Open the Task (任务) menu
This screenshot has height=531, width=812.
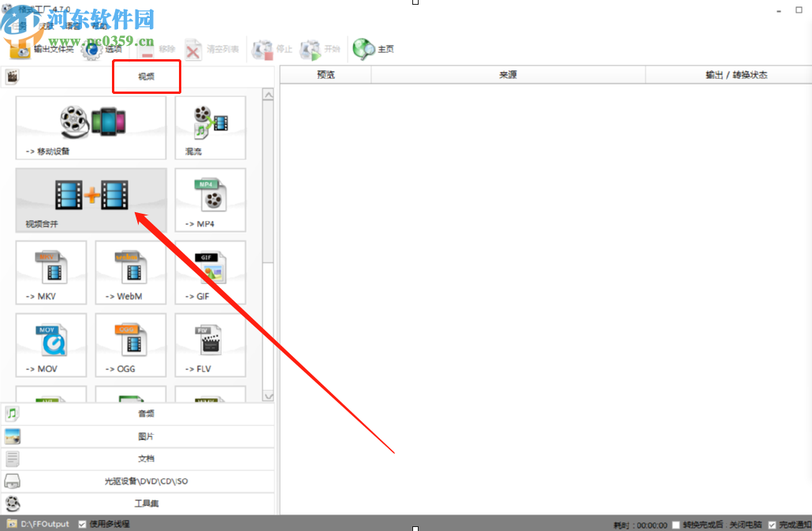tap(19, 26)
